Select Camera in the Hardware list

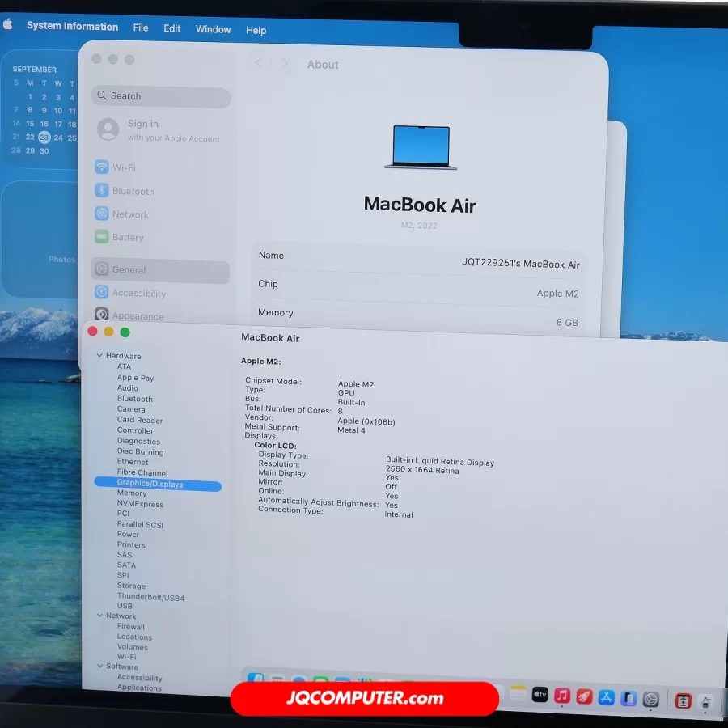tap(131, 409)
